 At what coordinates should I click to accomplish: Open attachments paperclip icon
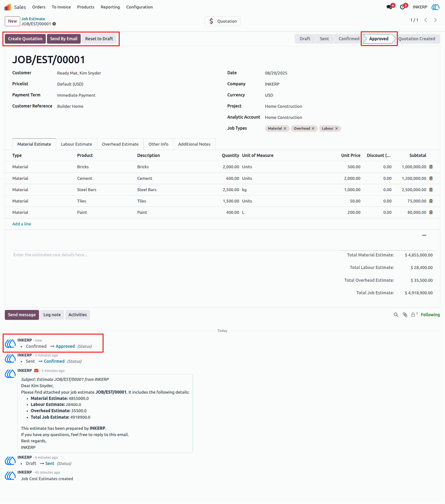tap(405, 315)
